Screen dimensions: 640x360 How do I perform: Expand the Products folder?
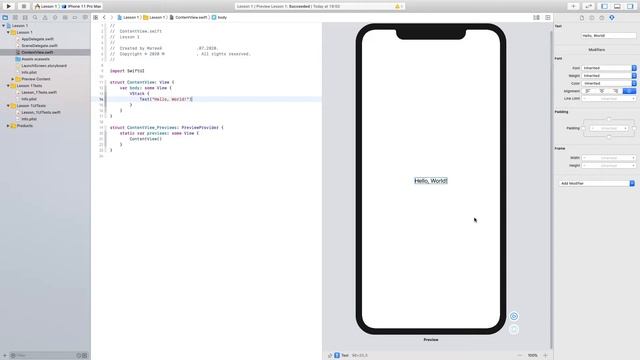pyautogui.click(x=8, y=126)
